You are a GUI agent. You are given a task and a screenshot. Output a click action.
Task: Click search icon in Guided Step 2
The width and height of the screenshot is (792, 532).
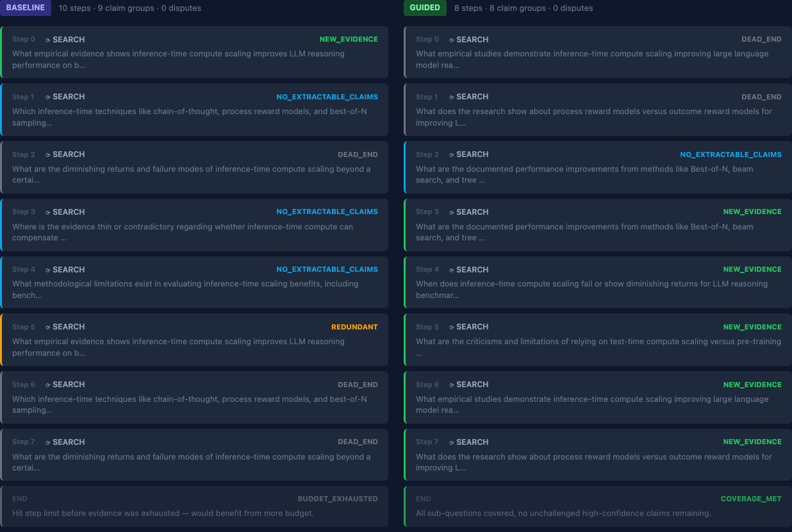tap(452, 155)
